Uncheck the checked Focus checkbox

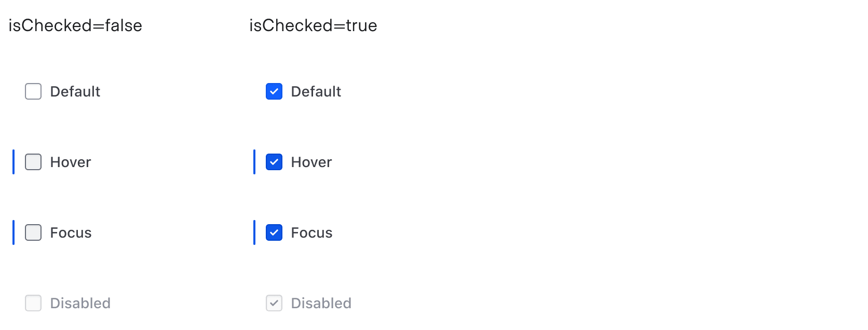pos(274,233)
